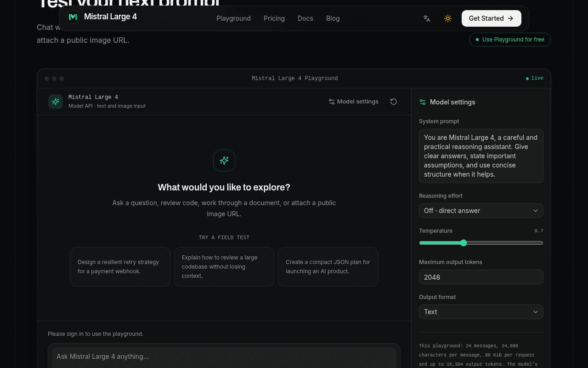
Task: Click the sparkle avatar beside Mistral Large 4
Action: (56, 102)
